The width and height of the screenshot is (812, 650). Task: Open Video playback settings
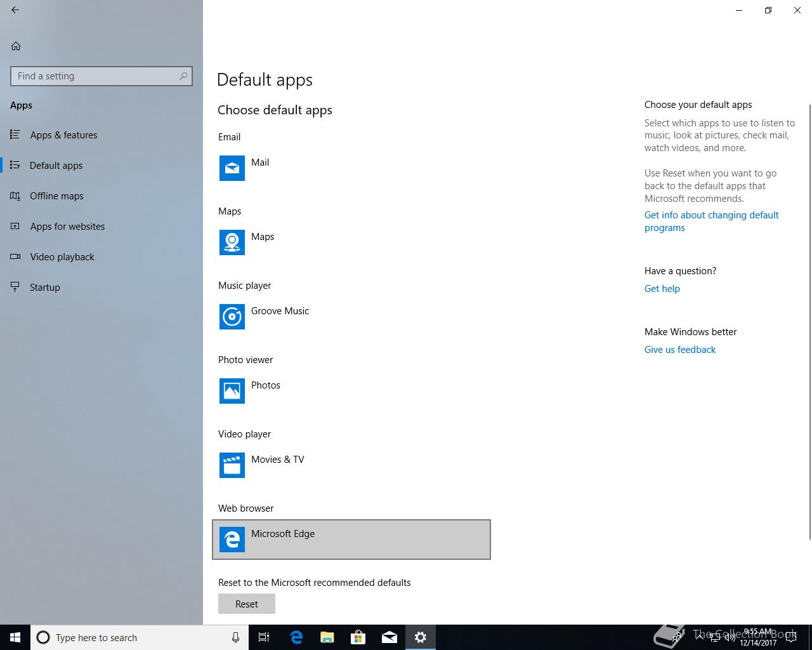click(101, 257)
